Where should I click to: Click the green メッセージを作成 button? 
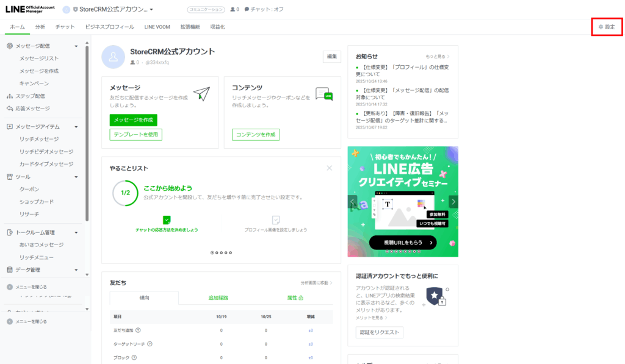tap(133, 120)
